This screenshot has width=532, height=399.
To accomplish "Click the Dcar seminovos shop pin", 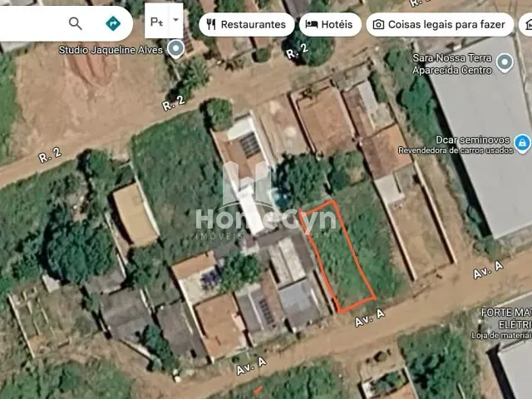I will (522, 143).
